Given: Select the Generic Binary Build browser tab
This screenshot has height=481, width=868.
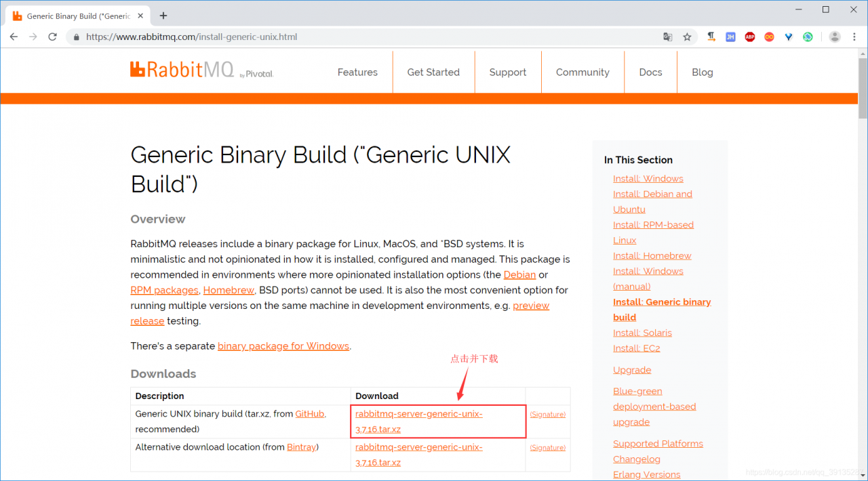Looking at the screenshot, I should 78,16.
